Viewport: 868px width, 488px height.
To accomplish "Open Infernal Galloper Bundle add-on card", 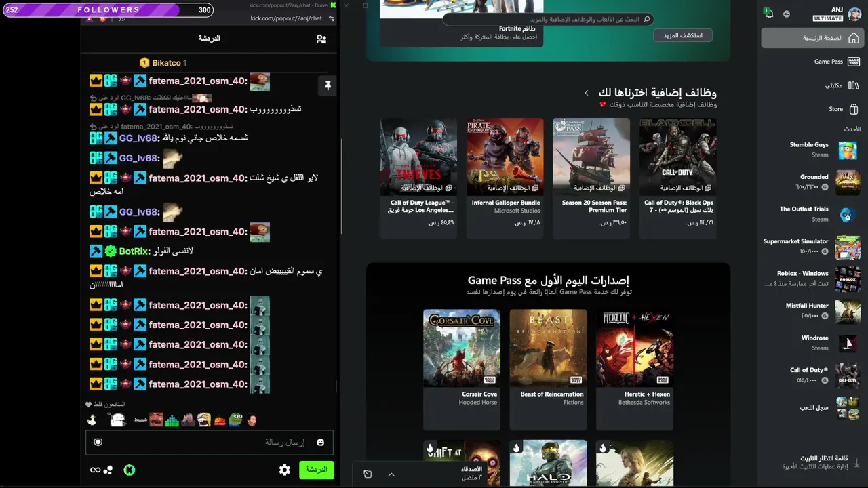I will pyautogui.click(x=505, y=178).
